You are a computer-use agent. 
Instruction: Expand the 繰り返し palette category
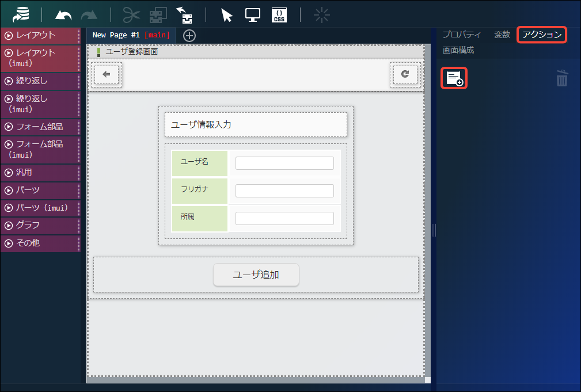coord(40,81)
